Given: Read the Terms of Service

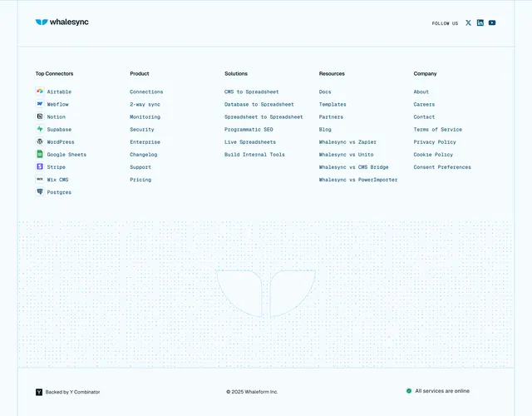Looking at the screenshot, I should (x=438, y=130).
